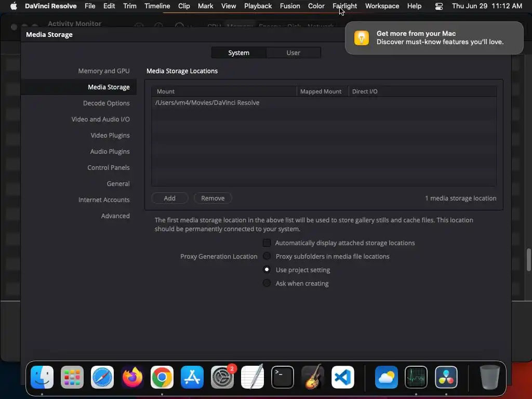Select Proxy subfolders in media file locations

point(267,256)
